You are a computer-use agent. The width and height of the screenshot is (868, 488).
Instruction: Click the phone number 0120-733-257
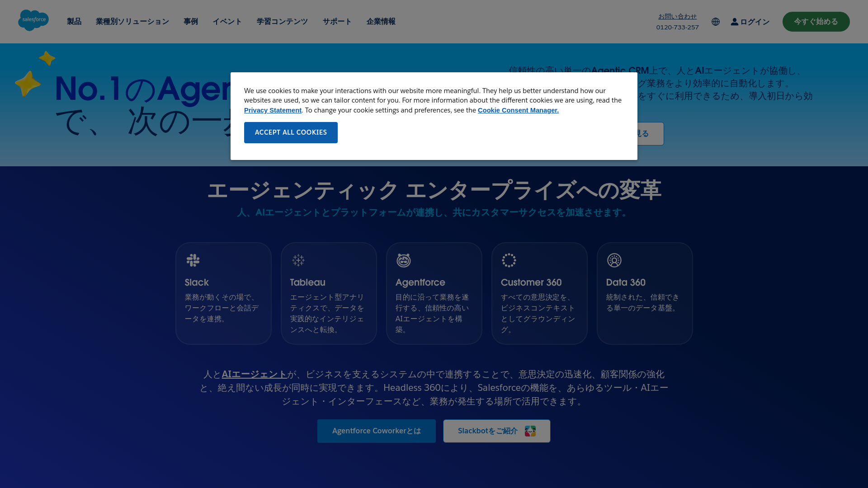pyautogui.click(x=677, y=27)
